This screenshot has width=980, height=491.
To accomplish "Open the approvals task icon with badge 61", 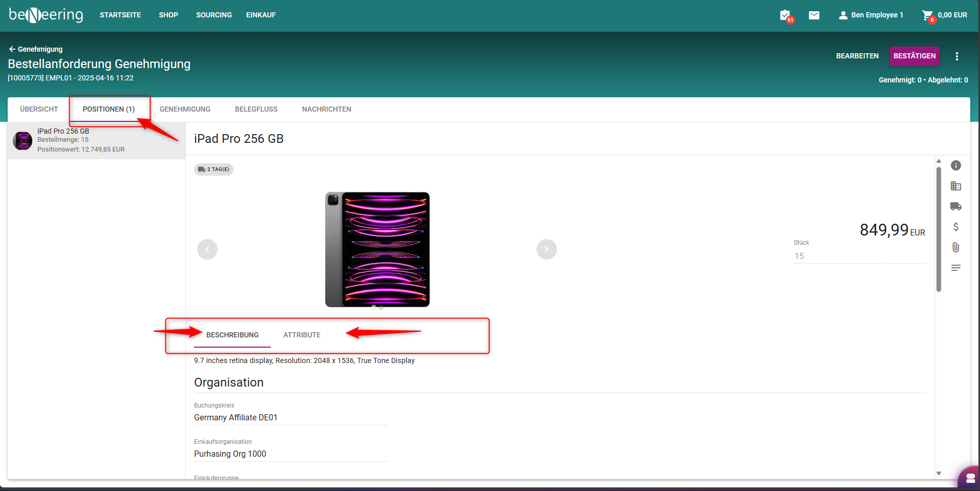I will [785, 15].
